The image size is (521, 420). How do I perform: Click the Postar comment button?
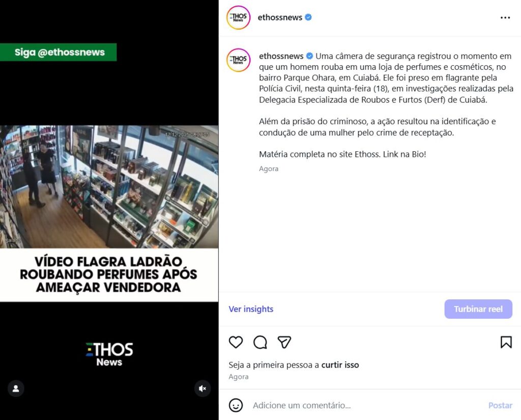[x=500, y=405]
